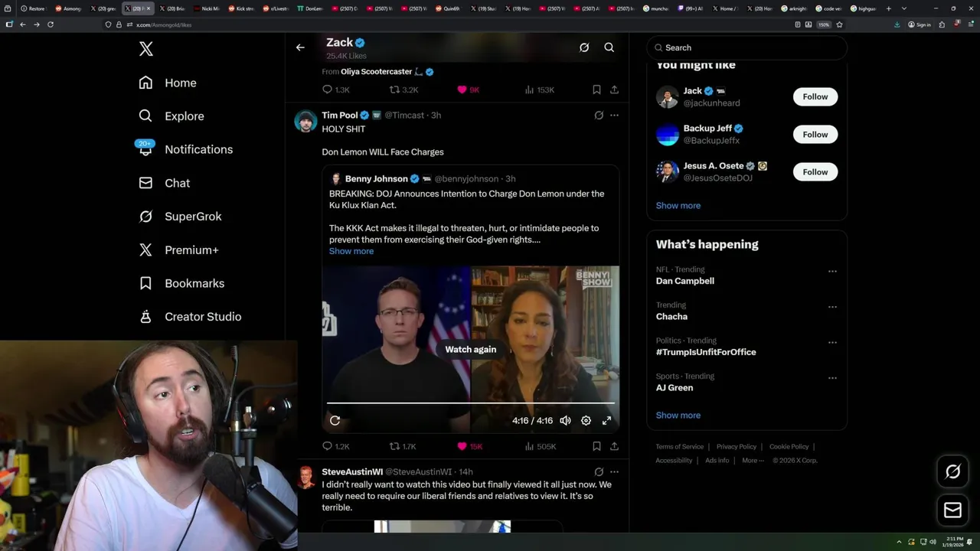Screen dimensions: 980x551
Task: Open options for the Dan Campbell trend
Action: 832,271
